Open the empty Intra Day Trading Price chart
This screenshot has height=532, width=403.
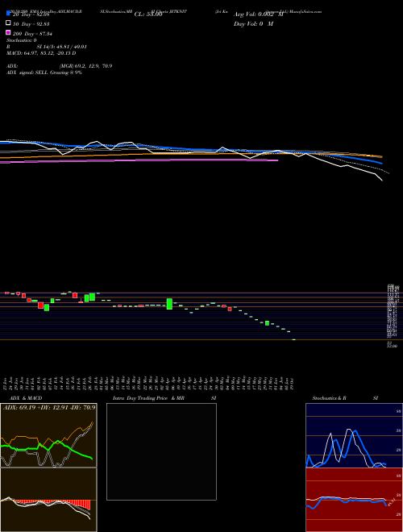click(x=161, y=451)
